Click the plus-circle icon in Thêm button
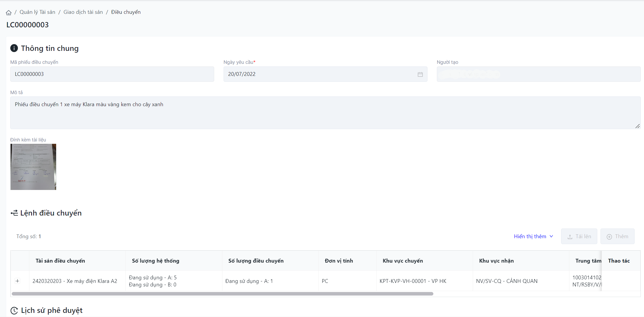The width and height of the screenshot is (644, 317). (x=609, y=237)
